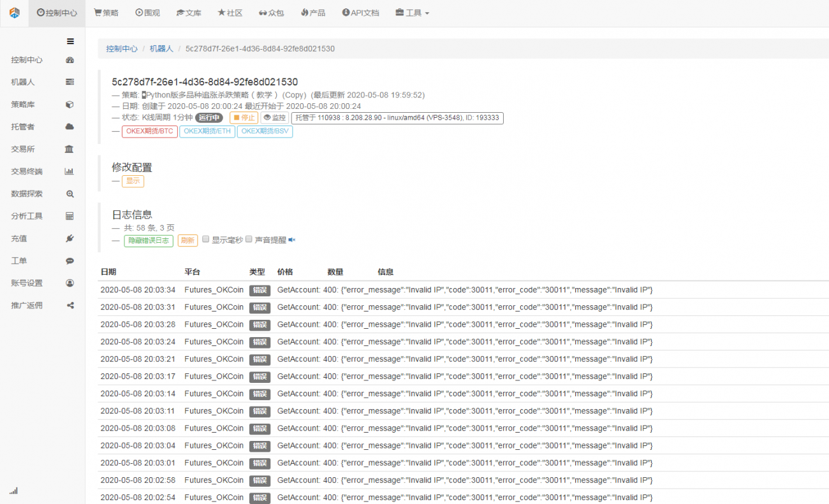Enable the 显示毫秒 checkbox
The image size is (829, 504).
coord(205,239)
